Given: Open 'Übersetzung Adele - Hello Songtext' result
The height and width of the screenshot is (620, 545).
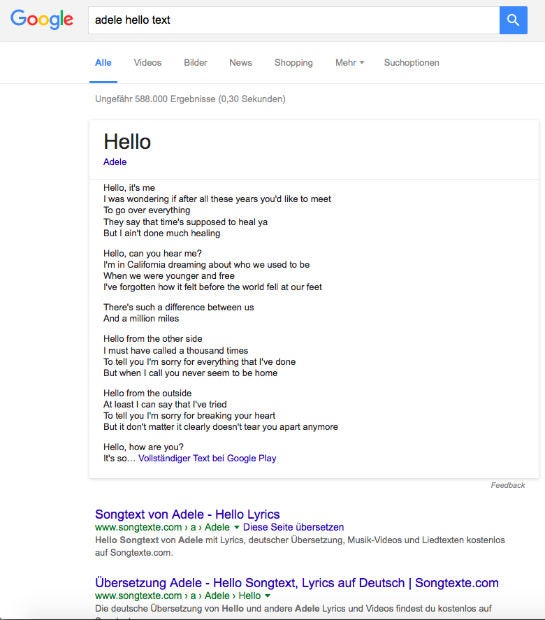Looking at the screenshot, I should point(297,582).
